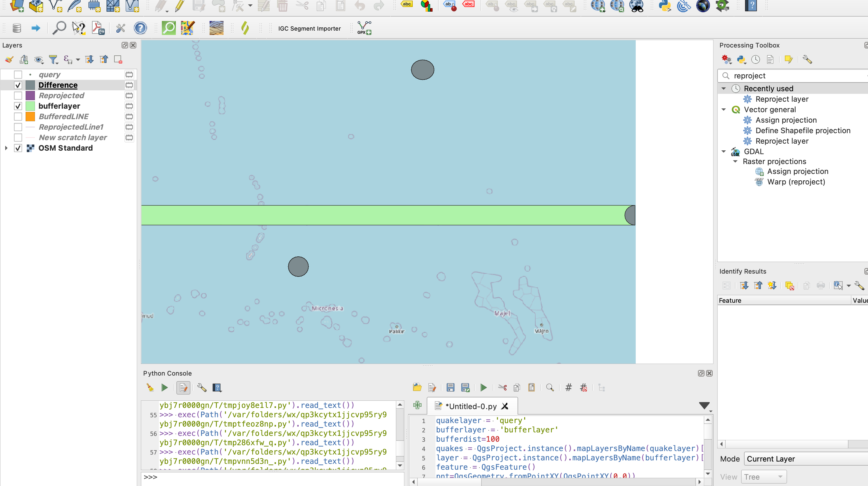Expand the Recently used processing tools
The width and height of the screenshot is (868, 486).
724,88
